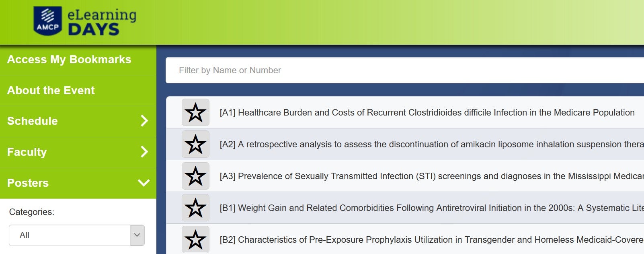Open Access My Bookmarks

pyautogui.click(x=69, y=60)
